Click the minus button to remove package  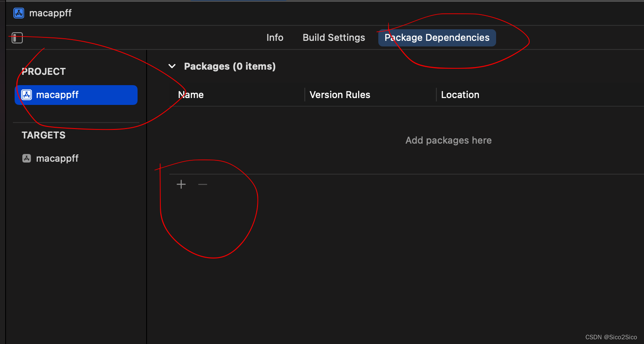(x=202, y=184)
